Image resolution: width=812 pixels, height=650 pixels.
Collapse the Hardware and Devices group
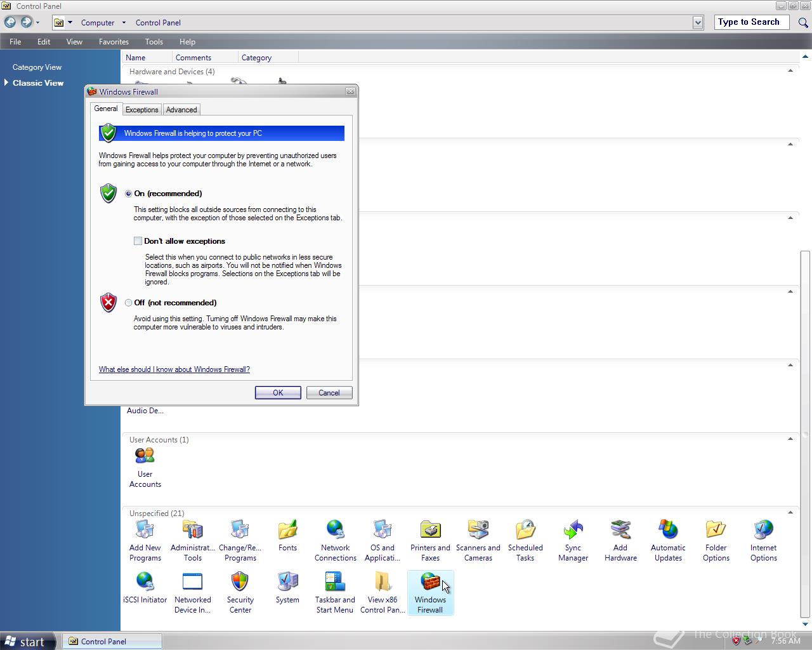tap(790, 70)
